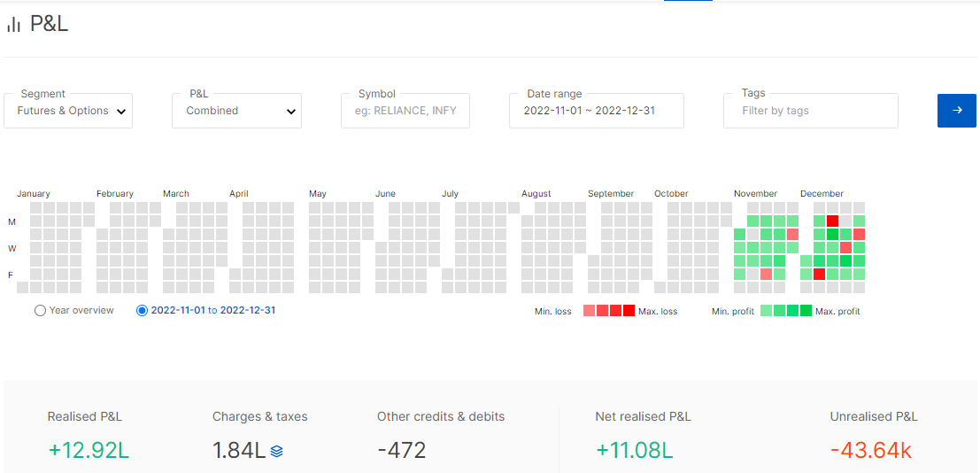Click the Min. loss legend label
Image resolution: width=980 pixels, height=473 pixels.
tap(553, 311)
